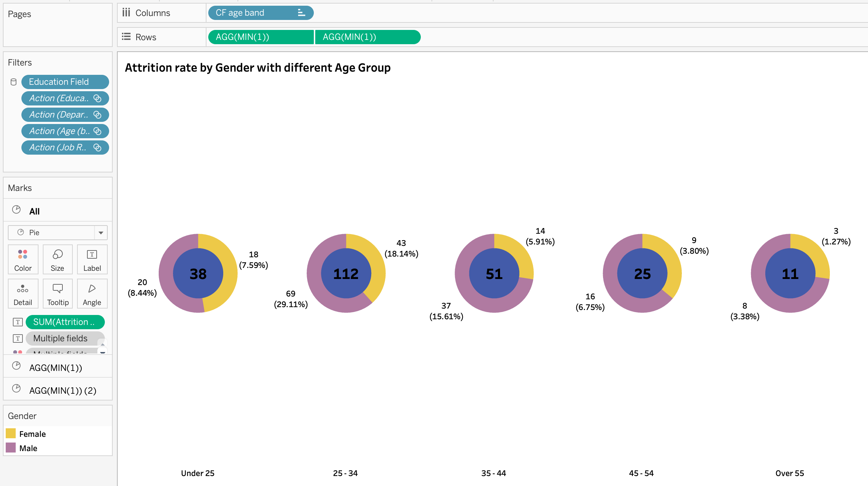Toggle highlight action on Action (Educa..) pill
868x486 pixels.
97,98
